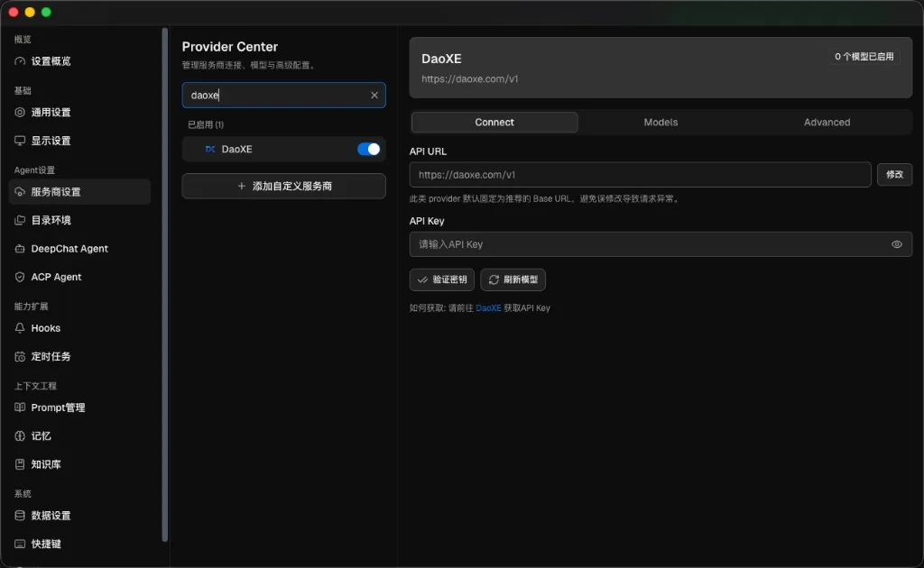Image resolution: width=924 pixels, height=568 pixels.
Task: Click the 0 个模型已启用 badge
Action: [864, 57]
